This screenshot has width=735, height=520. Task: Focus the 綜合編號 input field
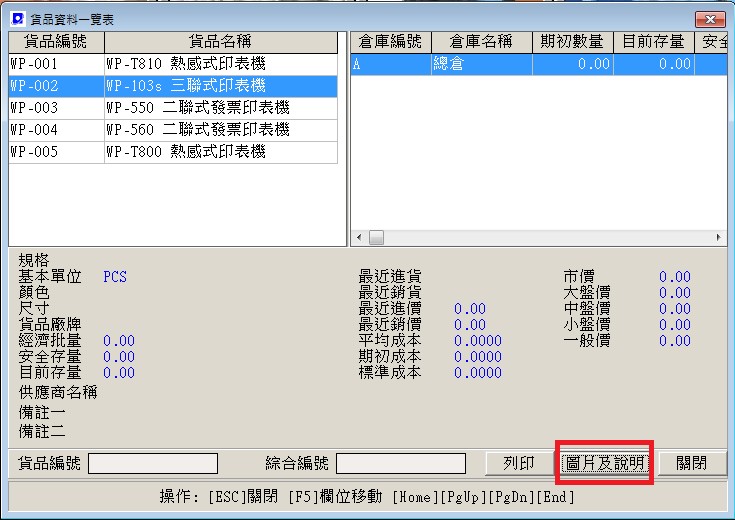[x=401, y=463]
